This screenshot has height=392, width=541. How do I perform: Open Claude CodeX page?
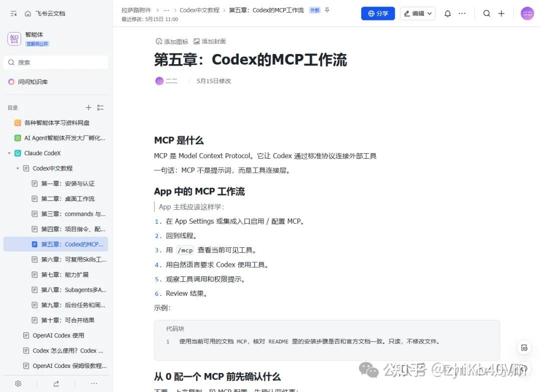tap(43, 153)
